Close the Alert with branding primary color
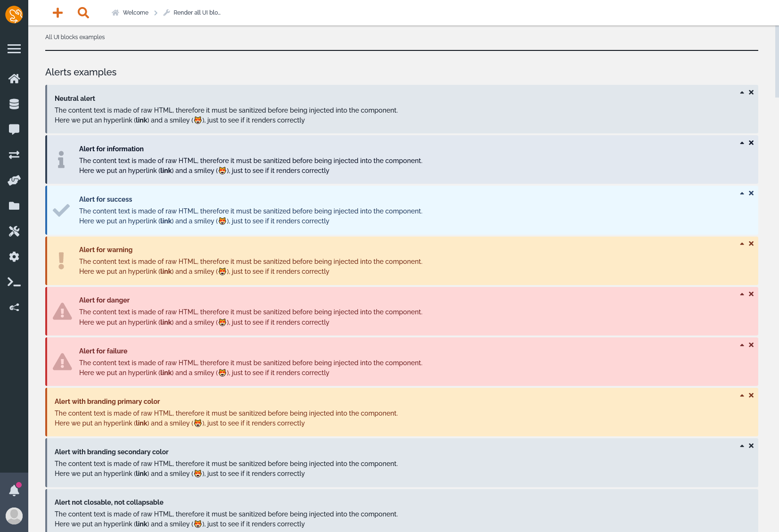 point(751,395)
